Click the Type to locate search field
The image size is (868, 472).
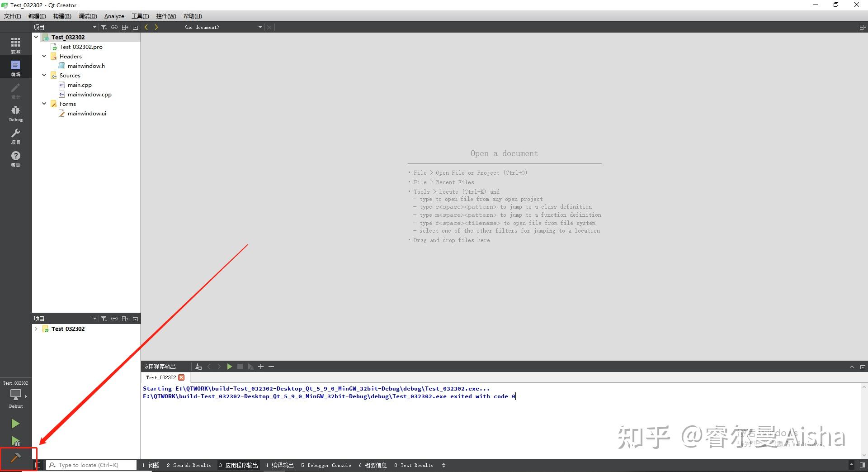pyautogui.click(x=91, y=465)
